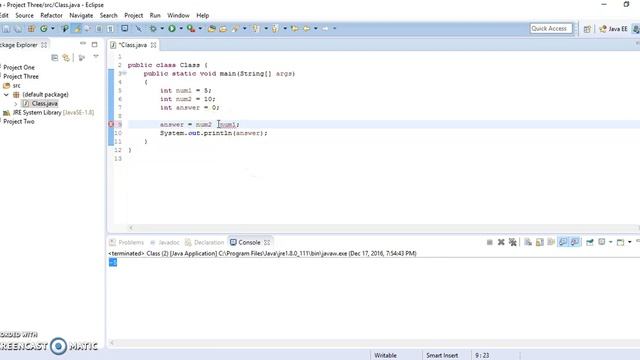Open the Run menu
Screen dimensions: 640x360
point(155,16)
